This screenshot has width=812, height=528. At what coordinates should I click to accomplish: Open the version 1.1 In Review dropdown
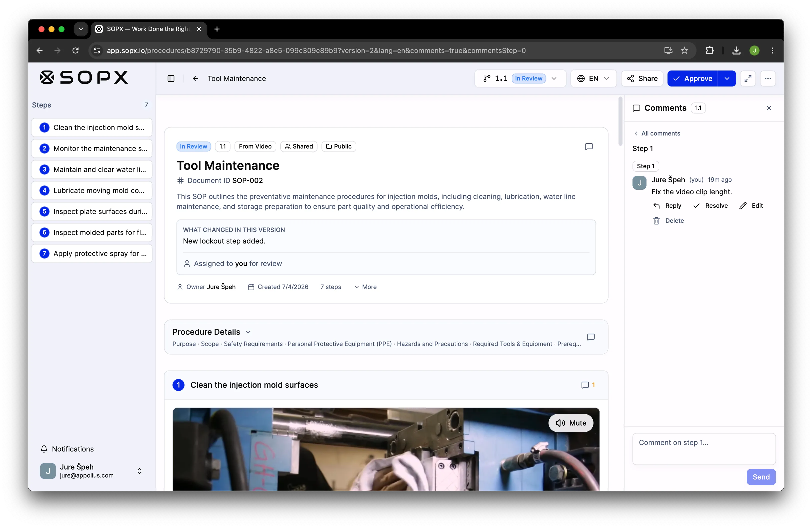coord(520,78)
